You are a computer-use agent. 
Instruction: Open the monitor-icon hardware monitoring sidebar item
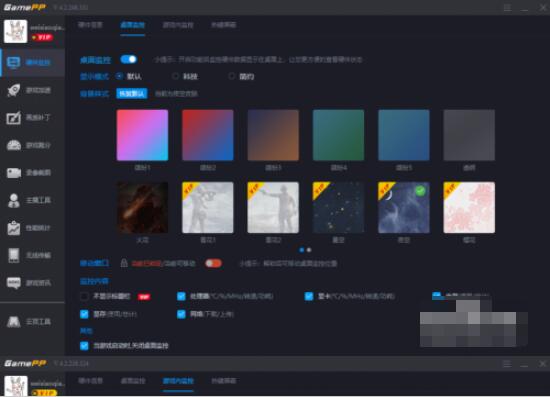pos(33,63)
